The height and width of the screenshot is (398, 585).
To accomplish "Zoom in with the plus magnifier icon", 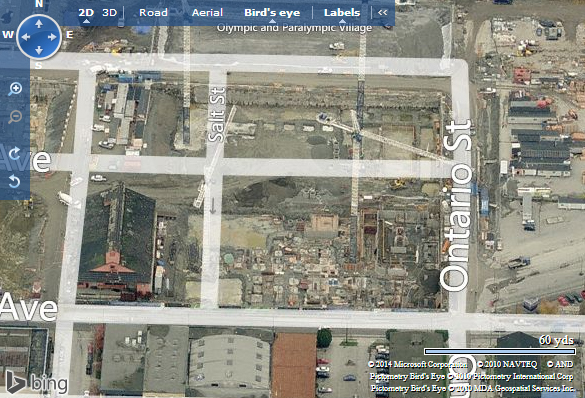I will point(15,89).
